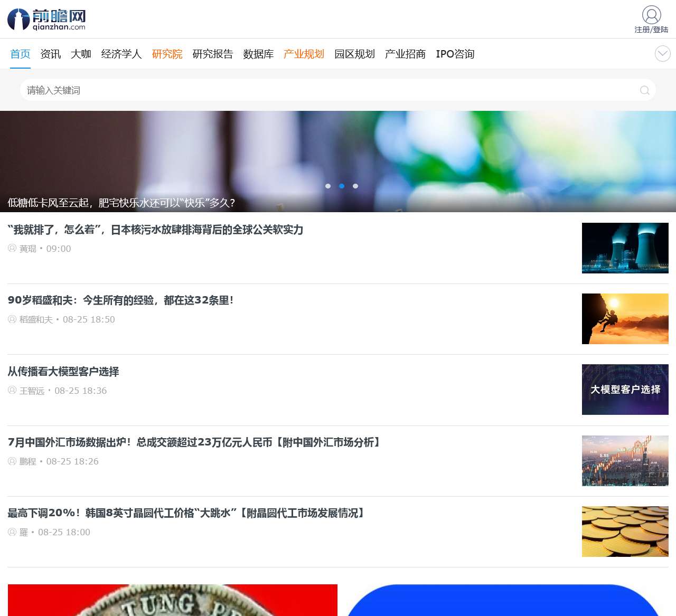Click author icon next to 羅

pos(12,532)
